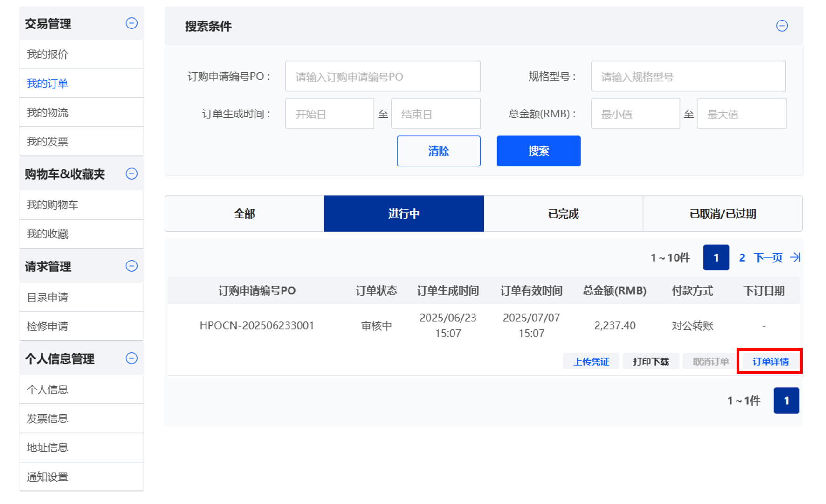
Task: Collapse the 购物车&收藏夹 sidebar section
Action: 131,174
